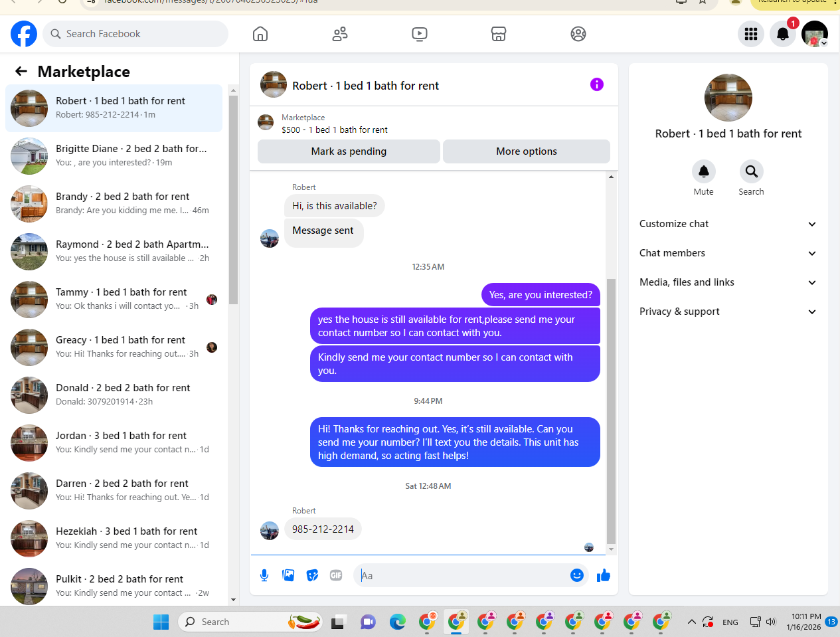Screen dimensions: 840x637
Task: Click Mark as pending button
Action: click(x=349, y=151)
